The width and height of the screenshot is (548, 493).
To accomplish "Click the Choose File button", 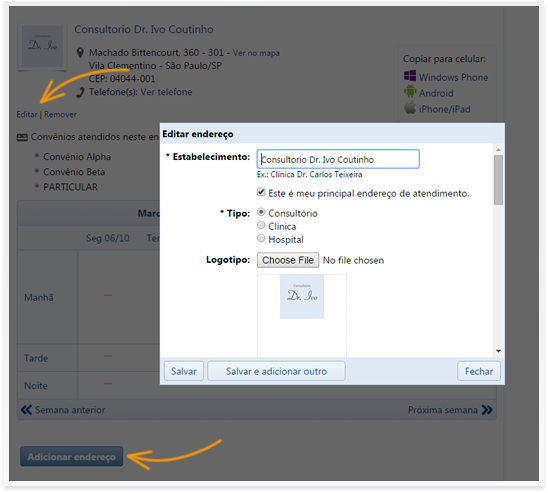I will 288,260.
